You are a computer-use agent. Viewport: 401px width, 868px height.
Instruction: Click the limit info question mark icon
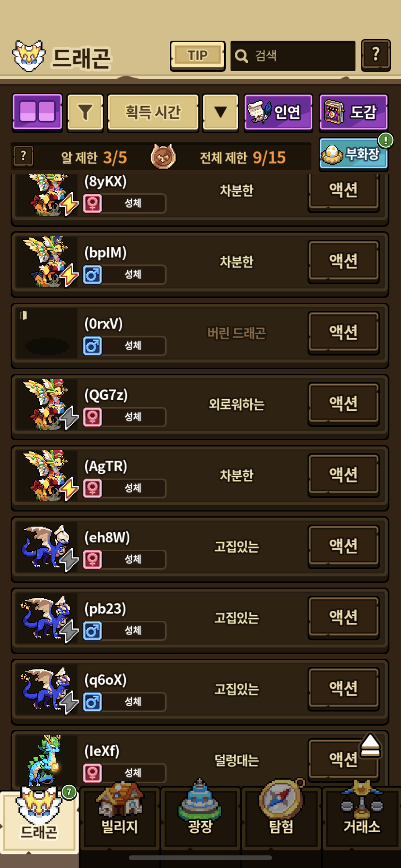tap(23, 156)
